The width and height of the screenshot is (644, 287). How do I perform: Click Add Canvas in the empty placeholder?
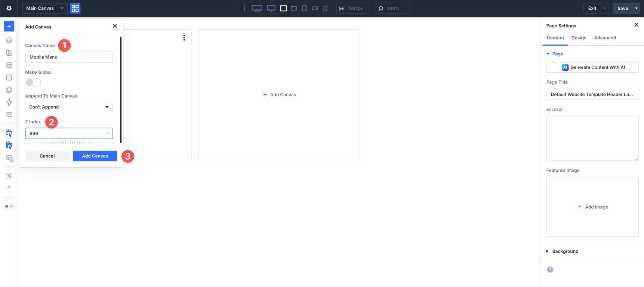click(279, 95)
